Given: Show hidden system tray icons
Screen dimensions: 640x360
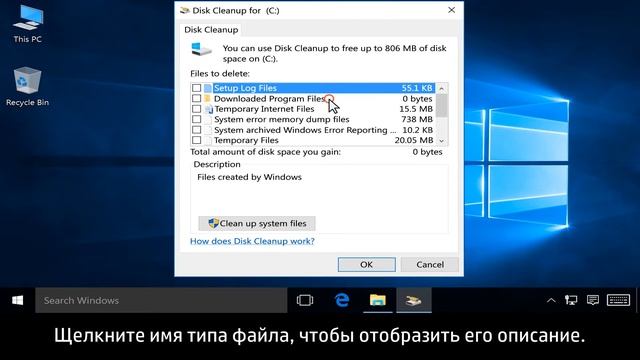Looking at the screenshot, I should pos(551,300).
